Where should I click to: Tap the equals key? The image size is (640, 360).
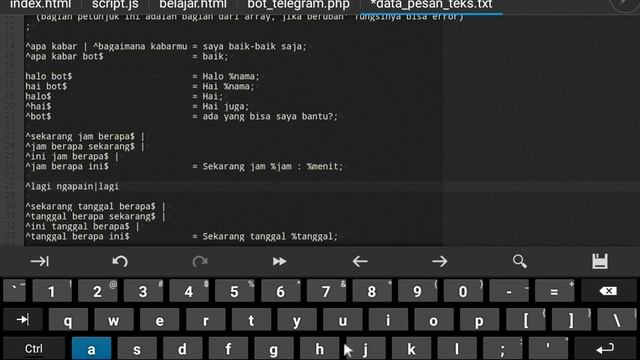555,291
